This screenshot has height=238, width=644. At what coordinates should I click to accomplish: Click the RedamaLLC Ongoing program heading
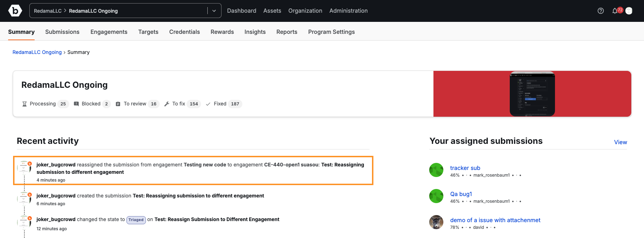[65, 85]
